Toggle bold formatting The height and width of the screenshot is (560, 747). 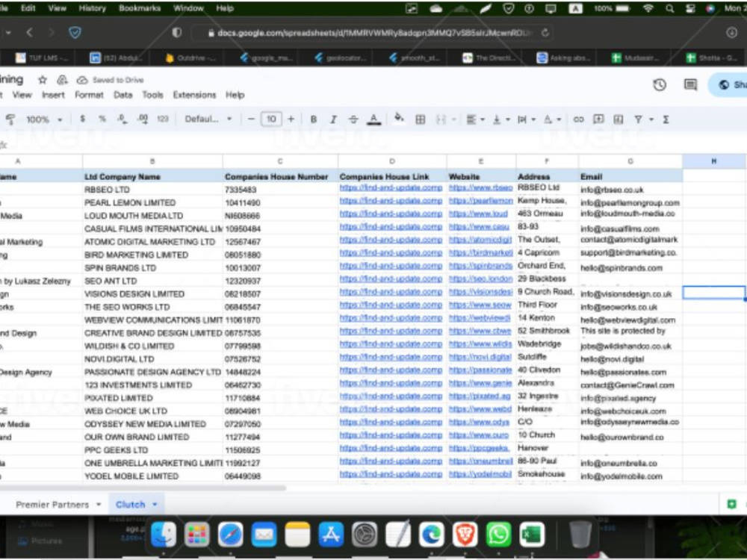click(314, 119)
